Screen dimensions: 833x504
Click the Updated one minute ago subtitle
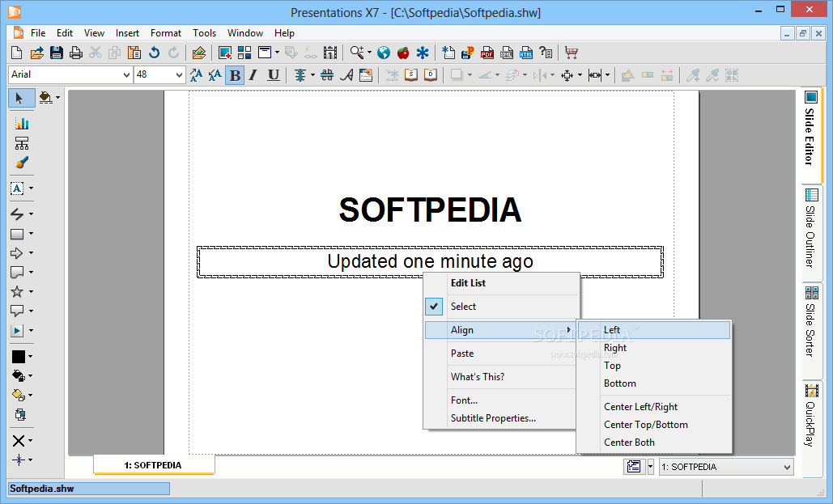point(431,261)
